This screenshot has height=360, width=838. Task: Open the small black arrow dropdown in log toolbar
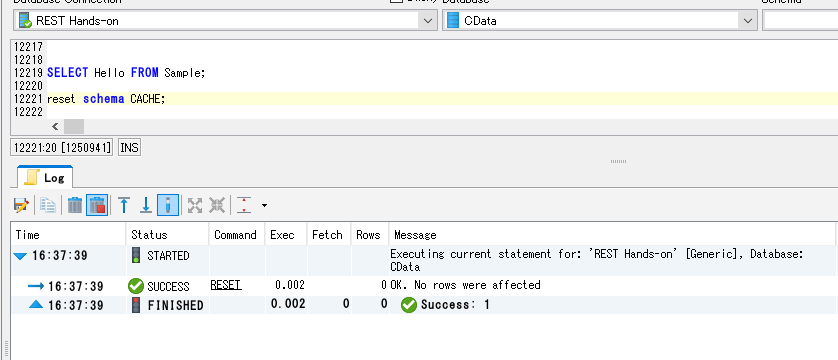coord(264,205)
